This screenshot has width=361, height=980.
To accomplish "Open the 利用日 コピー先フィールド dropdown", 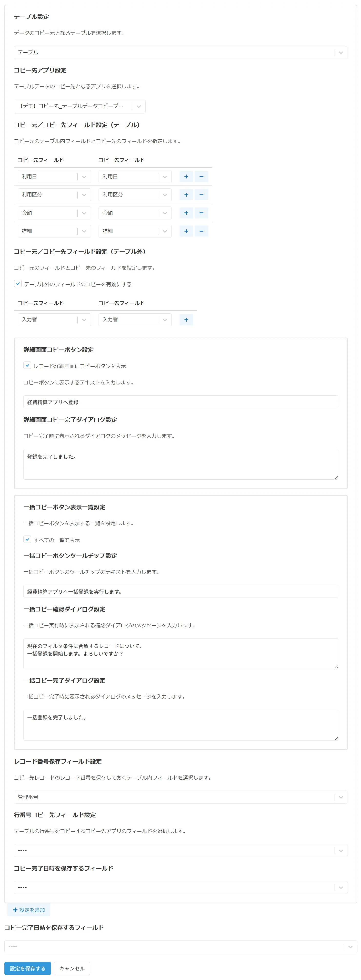I will pos(135,176).
